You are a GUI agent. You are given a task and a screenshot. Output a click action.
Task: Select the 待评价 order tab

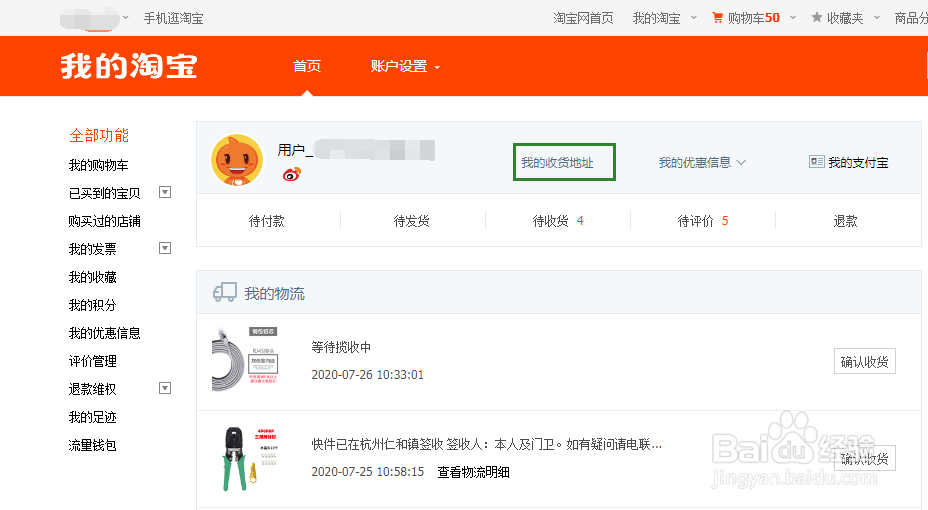pyautogui.click(x=703, y=221)
